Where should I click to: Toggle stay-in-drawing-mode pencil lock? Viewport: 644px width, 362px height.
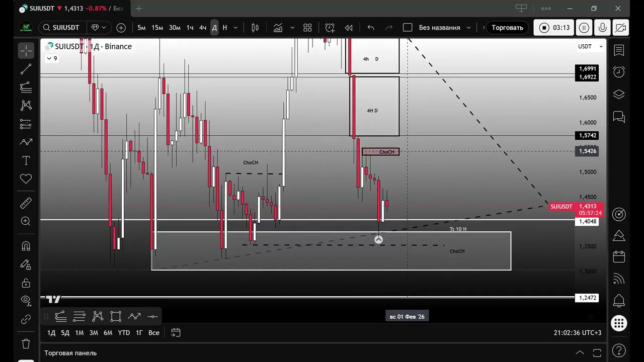click(26, 264)
